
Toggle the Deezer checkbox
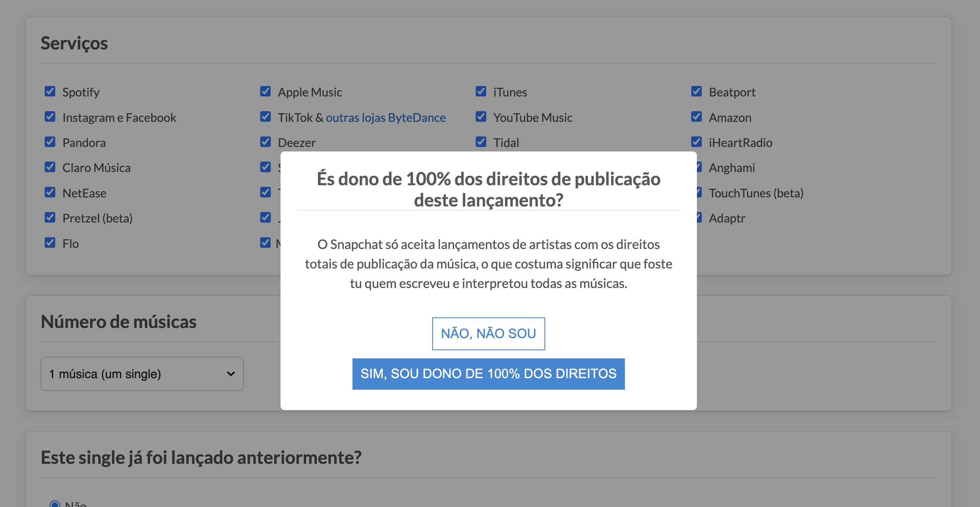point(265,142)
